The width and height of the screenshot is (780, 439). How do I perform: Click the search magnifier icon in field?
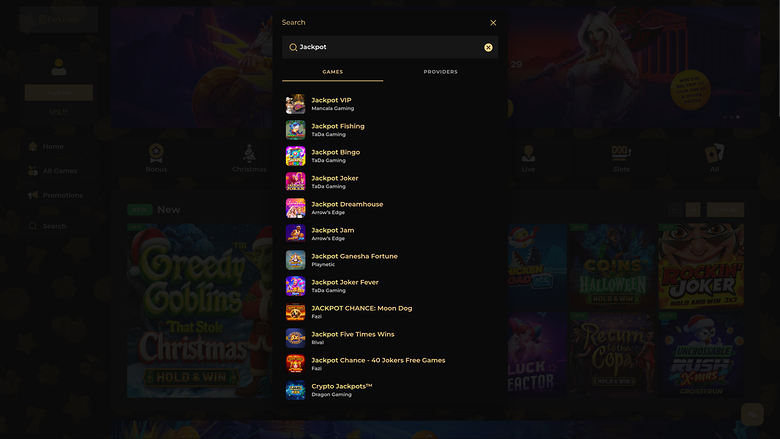(x=293, y=47)
